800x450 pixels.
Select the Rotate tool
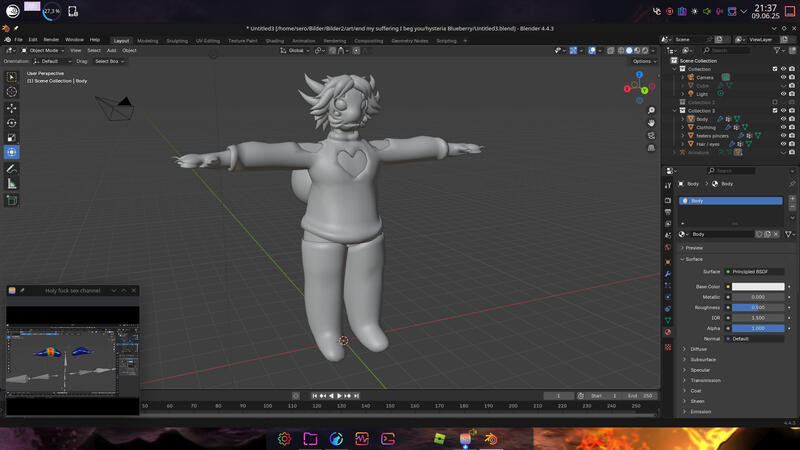[x=12, y=123]
